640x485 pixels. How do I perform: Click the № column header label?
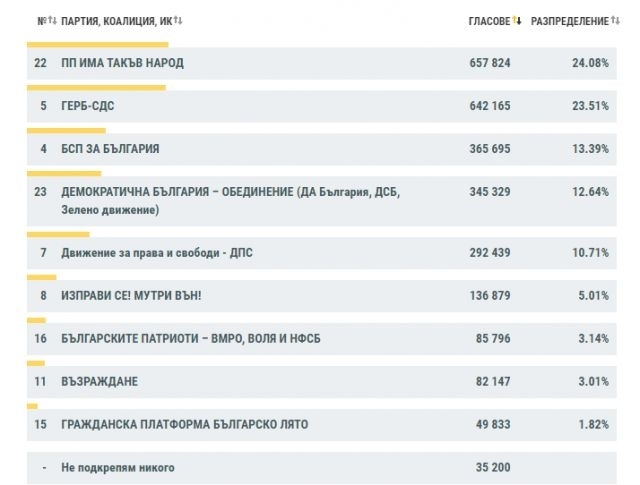39,21
